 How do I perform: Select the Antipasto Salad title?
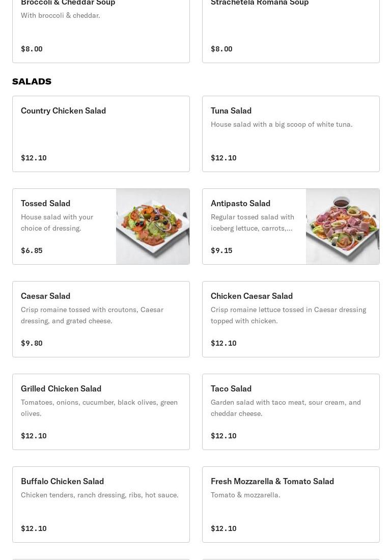240,203
